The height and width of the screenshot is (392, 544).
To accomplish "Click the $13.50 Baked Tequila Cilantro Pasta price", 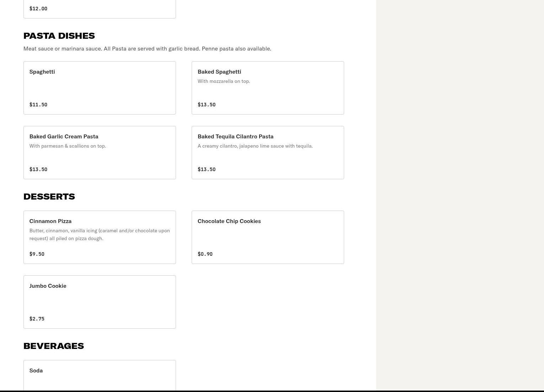I will (x=207, y=169).
